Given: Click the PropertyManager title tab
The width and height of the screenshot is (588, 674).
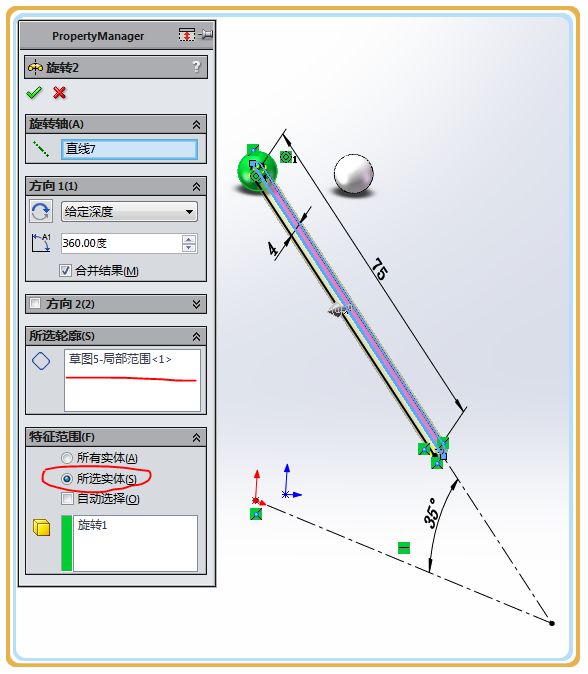Looking at the screenshot, I should coord(98,36).
